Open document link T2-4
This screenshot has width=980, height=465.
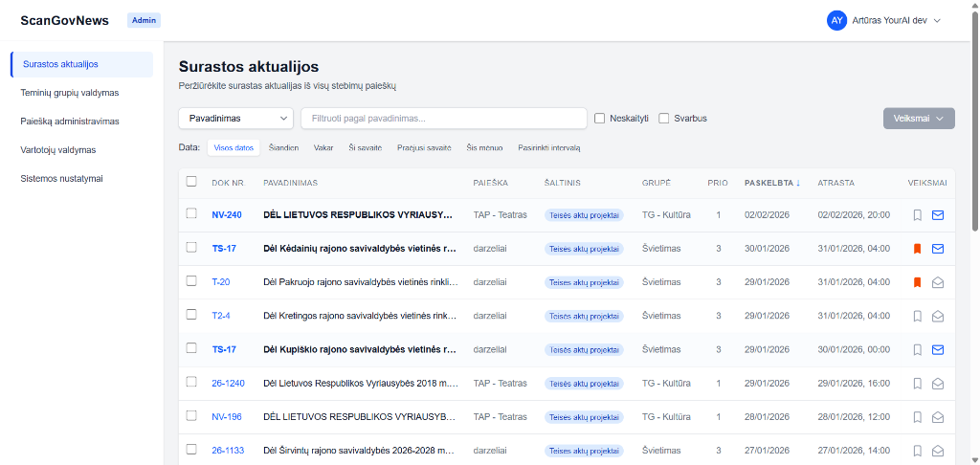(x=221, y=317)
